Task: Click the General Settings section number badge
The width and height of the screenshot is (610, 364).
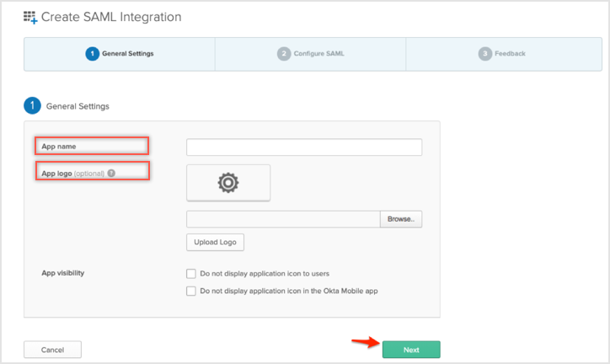Action: (33, 106)
